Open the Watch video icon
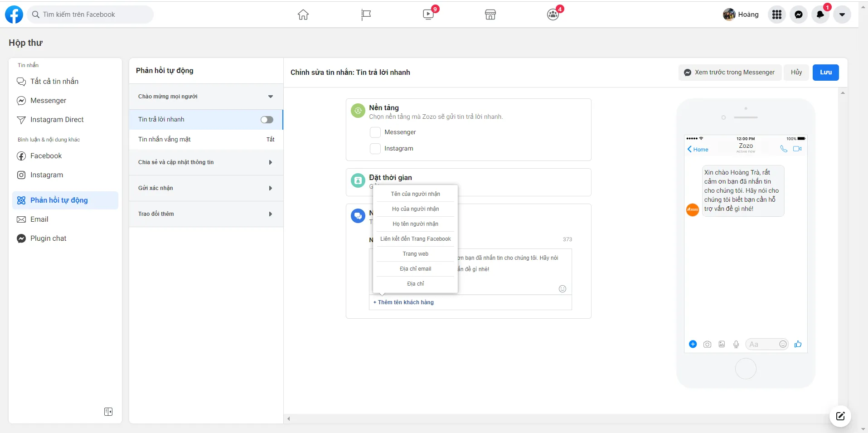Screen dimensions: 868x433 [428, 15]
